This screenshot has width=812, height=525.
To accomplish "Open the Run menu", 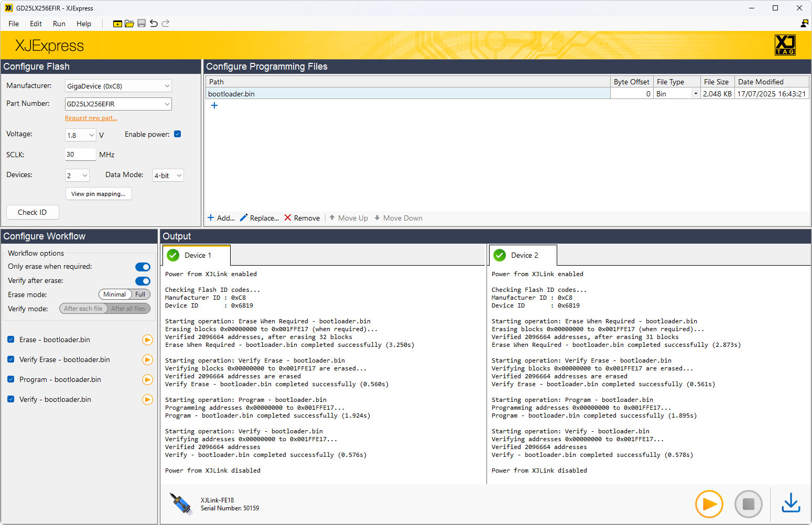I will click(59, 24).
